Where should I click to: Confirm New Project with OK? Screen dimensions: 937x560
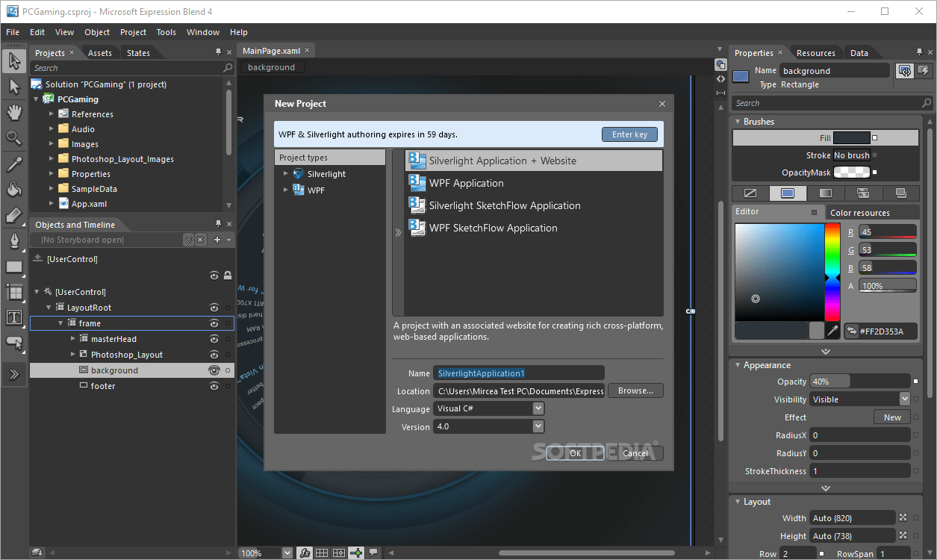click(x=575, y=453)
